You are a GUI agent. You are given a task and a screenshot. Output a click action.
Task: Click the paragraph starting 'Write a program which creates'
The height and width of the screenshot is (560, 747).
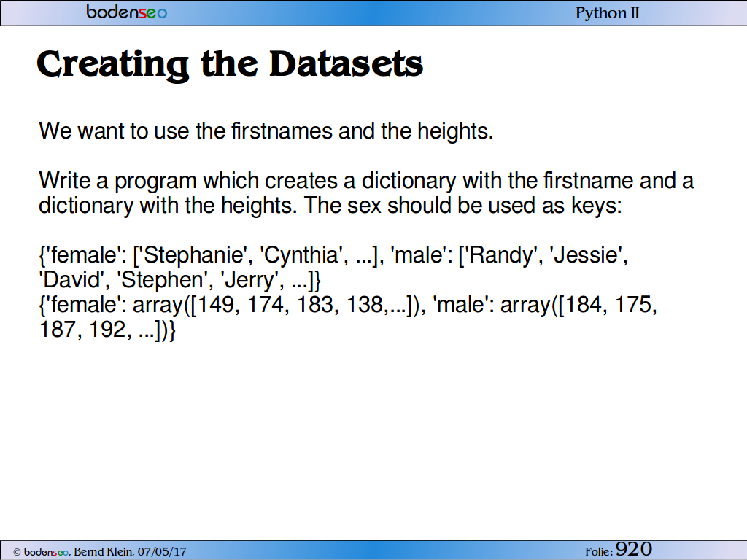[x=366, y=192]
